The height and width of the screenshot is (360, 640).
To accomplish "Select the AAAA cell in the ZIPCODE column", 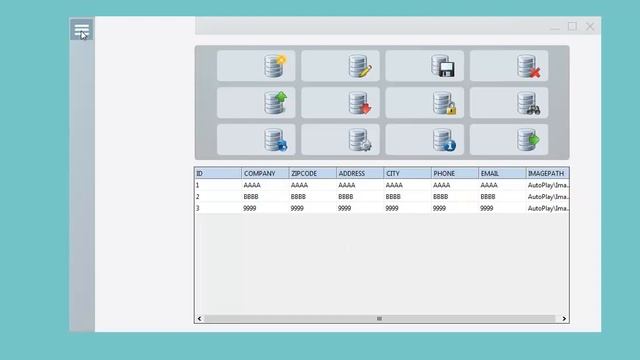I will click(313, 185).
